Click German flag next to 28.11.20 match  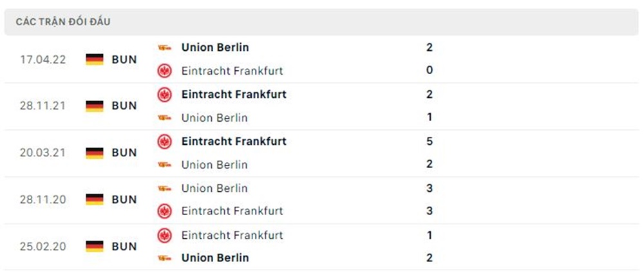(x=95, y=200)
